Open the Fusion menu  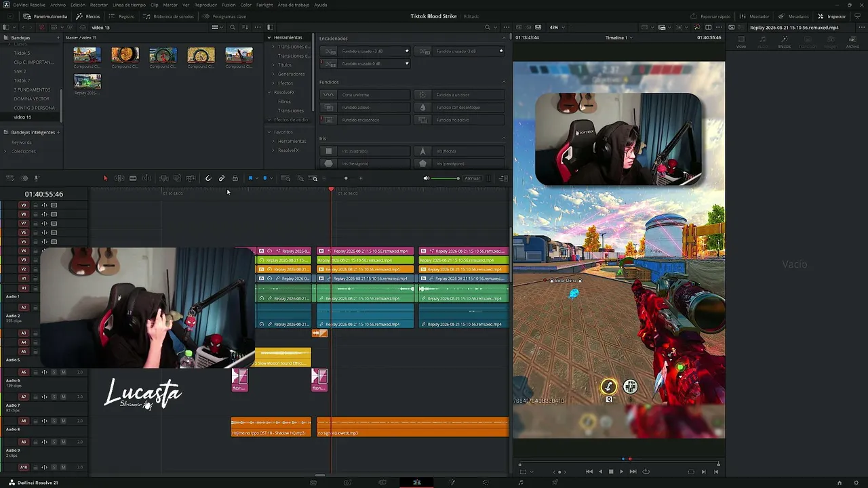tap(228, 5)
